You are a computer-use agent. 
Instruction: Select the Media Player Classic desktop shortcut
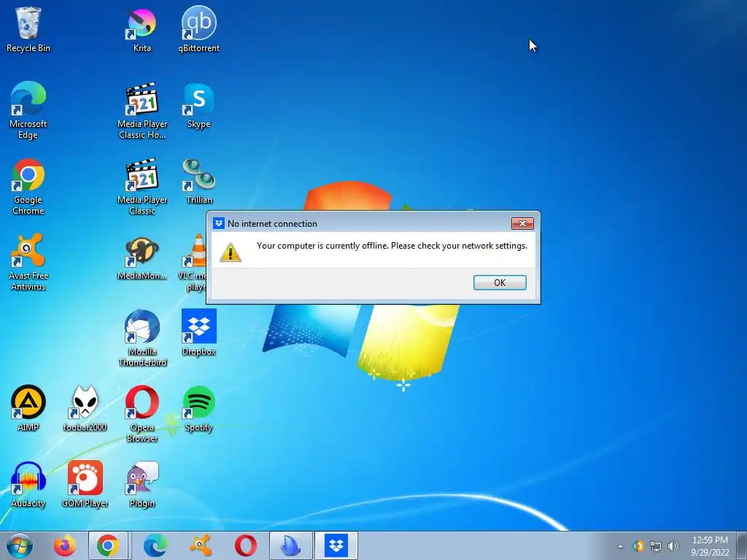coord(142,186)
